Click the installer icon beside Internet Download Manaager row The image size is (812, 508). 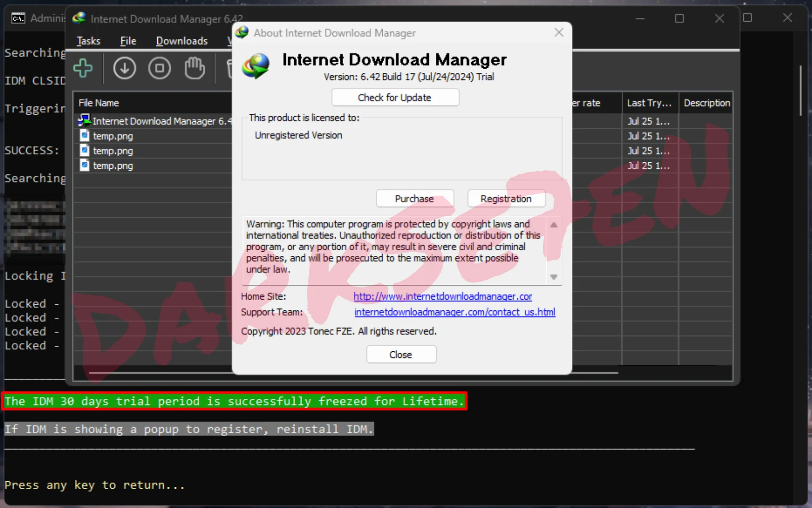pos(84,121)
